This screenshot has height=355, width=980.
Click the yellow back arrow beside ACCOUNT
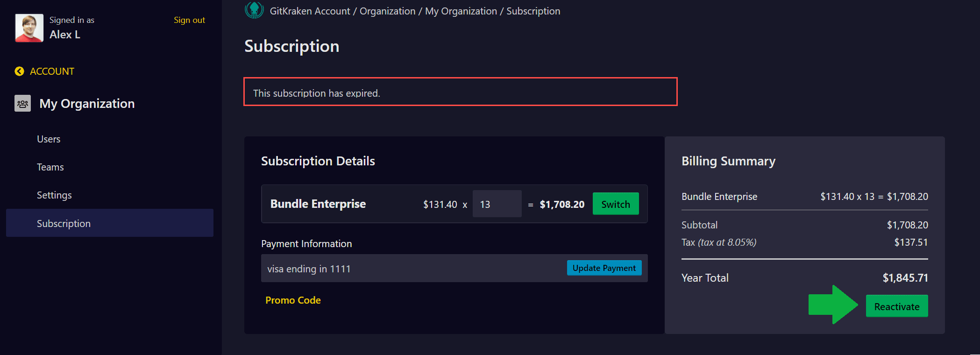click(x=19, y=71)
